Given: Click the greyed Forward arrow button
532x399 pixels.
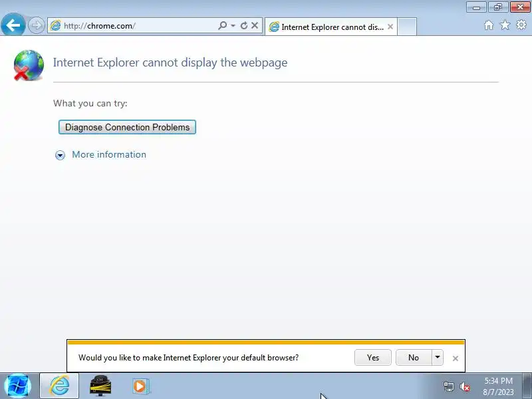Looking at the screenshot, I should [36, 25].
